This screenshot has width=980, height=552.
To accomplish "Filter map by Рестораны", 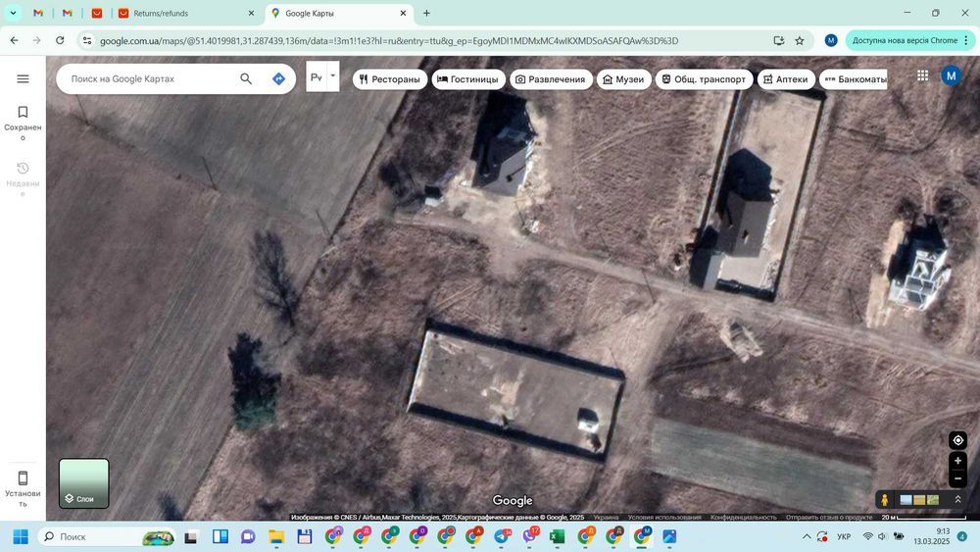I will tap(390, 79).
